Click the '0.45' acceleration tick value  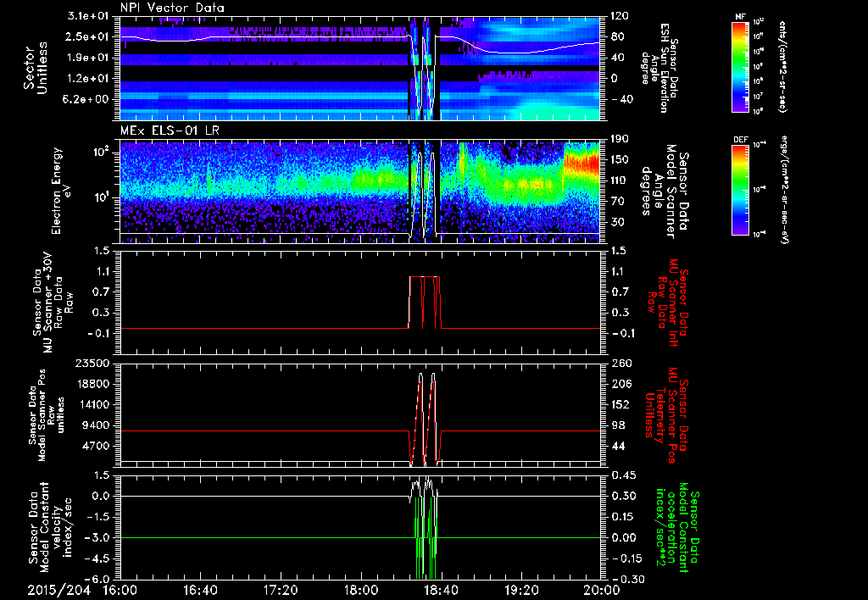coord(622,475)
